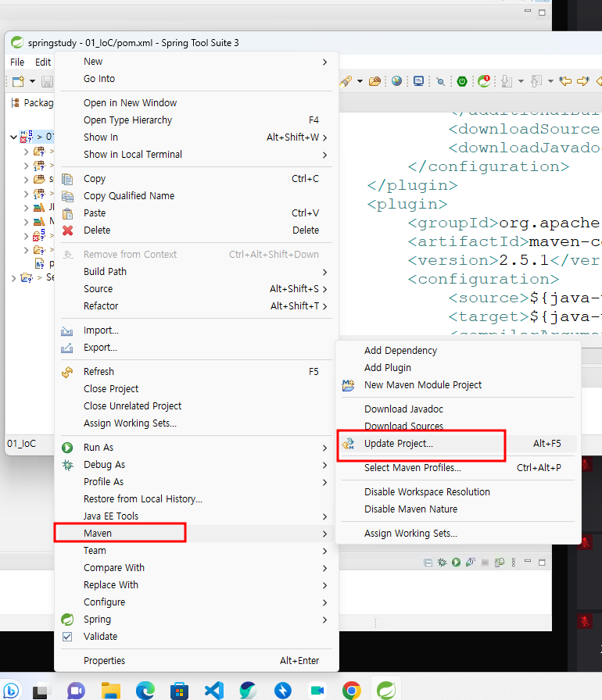Click the New Maven Module Project icon
The height and width of the screenshot is (700, 602).
pos(349,385)
